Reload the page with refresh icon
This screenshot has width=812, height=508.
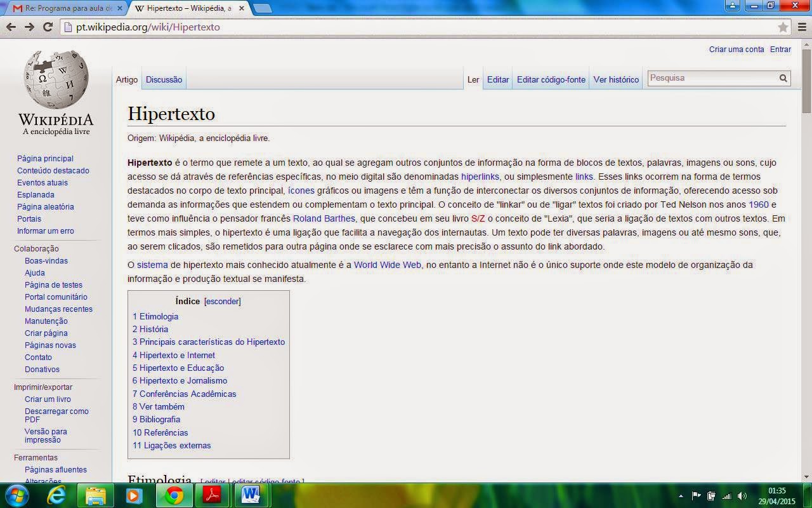click(48, 27)
